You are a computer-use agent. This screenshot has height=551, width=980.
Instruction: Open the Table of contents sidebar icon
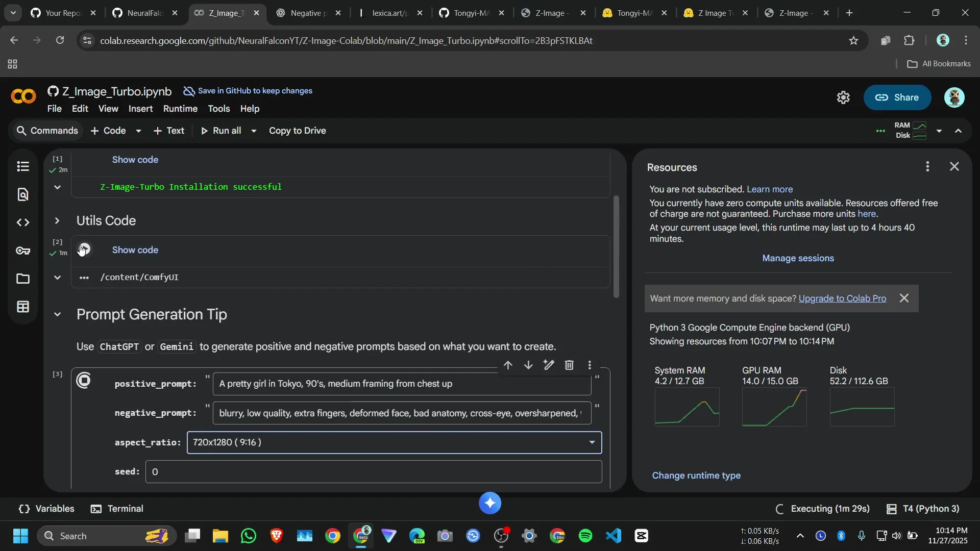[x=23, y=166]
